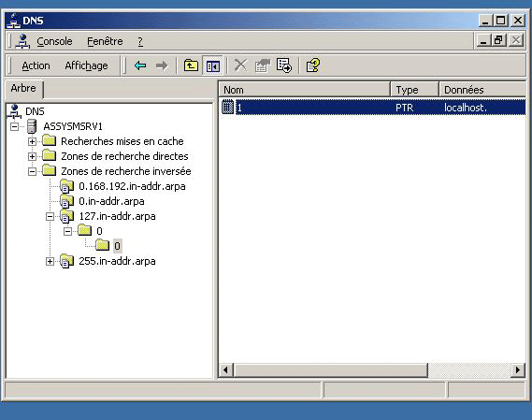Open the Properties toolbar icon

[263, 65]
